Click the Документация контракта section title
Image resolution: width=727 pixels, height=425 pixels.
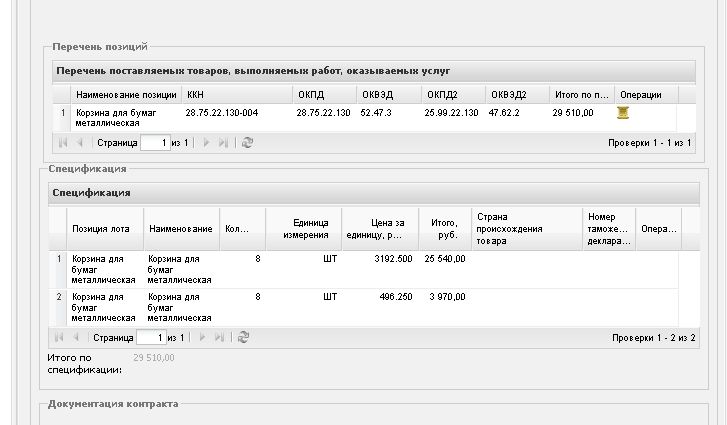113,404
